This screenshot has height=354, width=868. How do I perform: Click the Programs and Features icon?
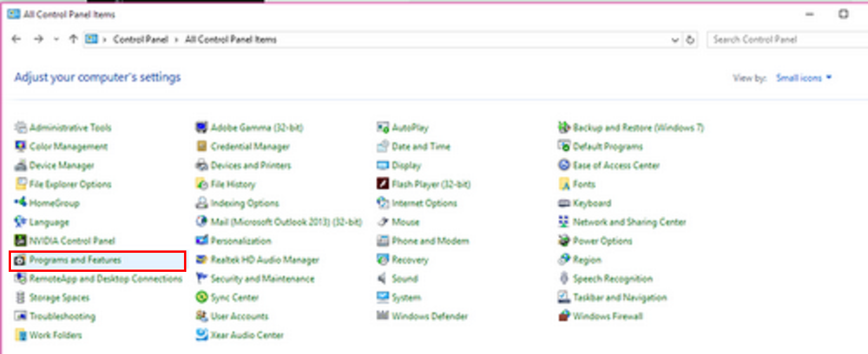point(21,260)
